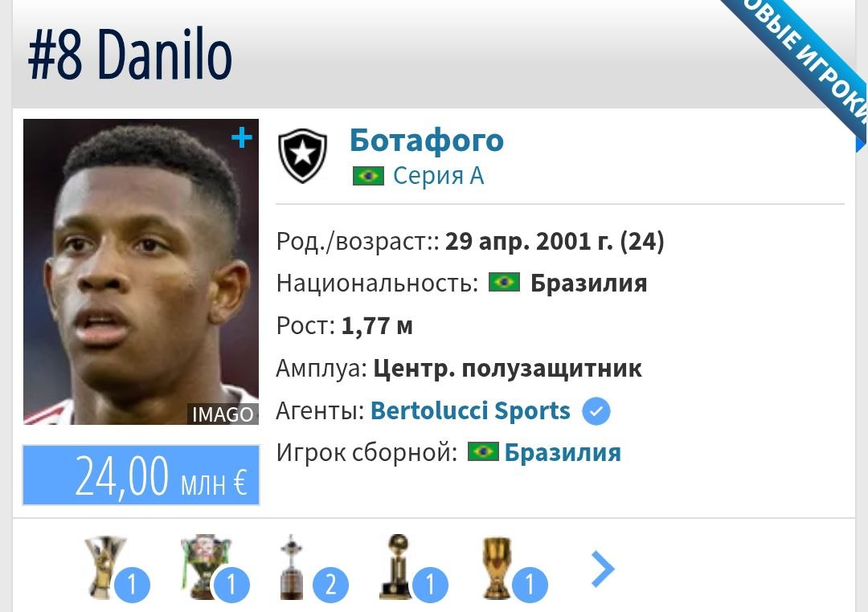
Task: Click the #8 Danilo header title
Action: click(x=129, y=55)
